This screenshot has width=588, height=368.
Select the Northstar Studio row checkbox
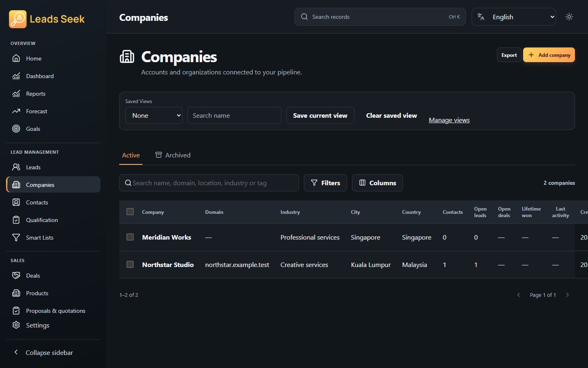(x=130, y=265)
